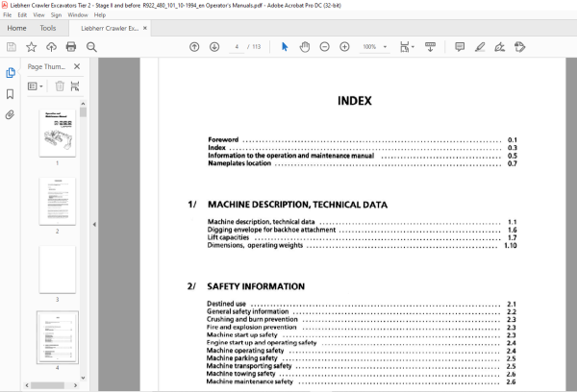
Task: Close the Liebherr Crawler document tab
Action: click(x=145, y=28)
